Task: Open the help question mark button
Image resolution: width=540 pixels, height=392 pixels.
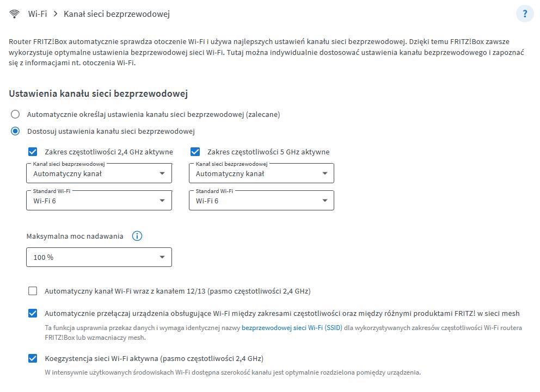Action: [x=525, y=14]
